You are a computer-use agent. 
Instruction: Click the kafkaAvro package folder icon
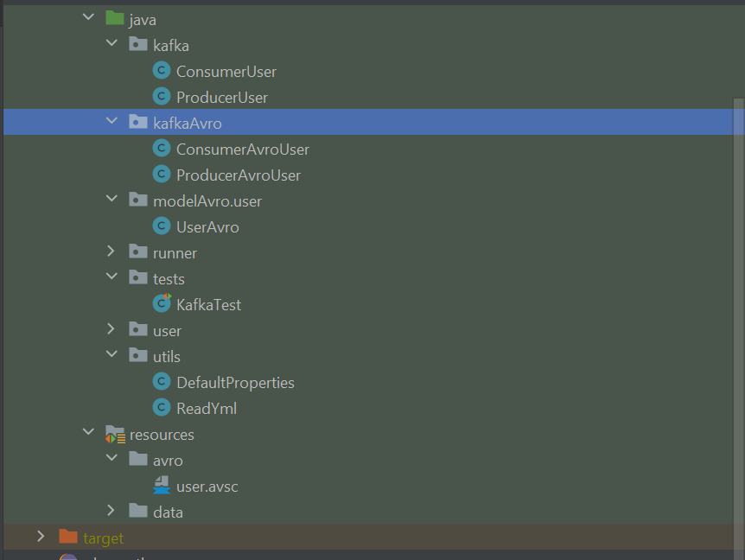coord(137,122)
